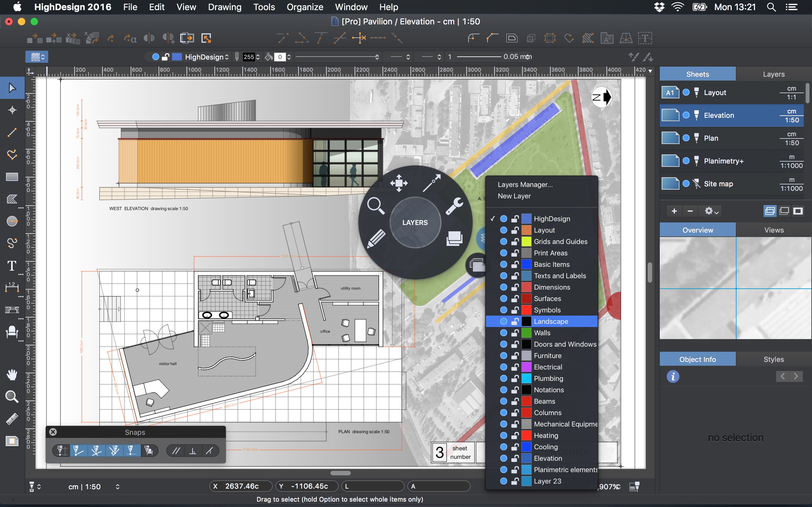Expand the sheet settings gear dropdown

(x=711, y=211)
